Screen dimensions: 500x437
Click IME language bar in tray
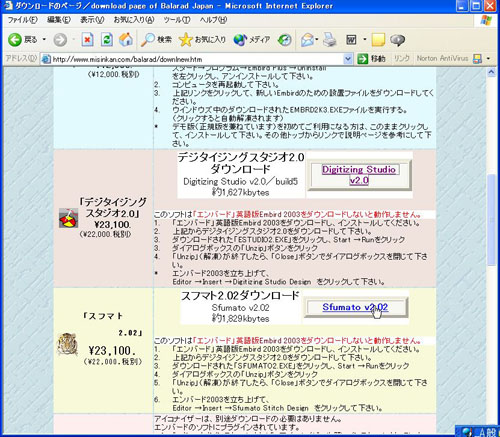click(x=477, y=432)
